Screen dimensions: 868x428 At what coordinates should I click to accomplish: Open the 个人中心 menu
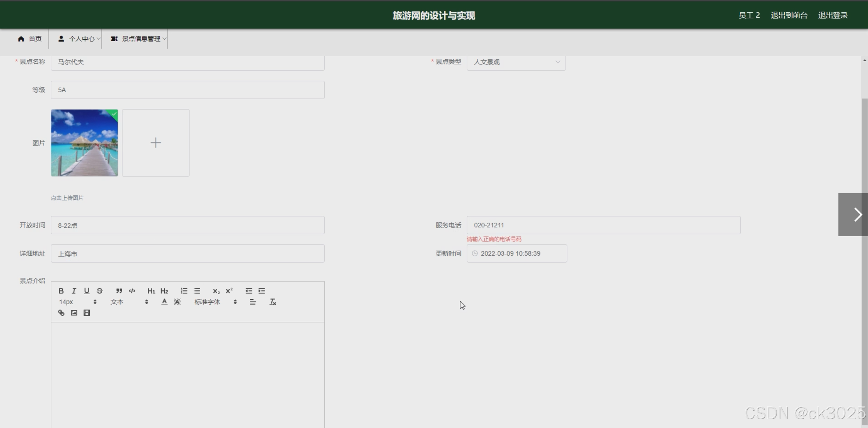point(78,39)
